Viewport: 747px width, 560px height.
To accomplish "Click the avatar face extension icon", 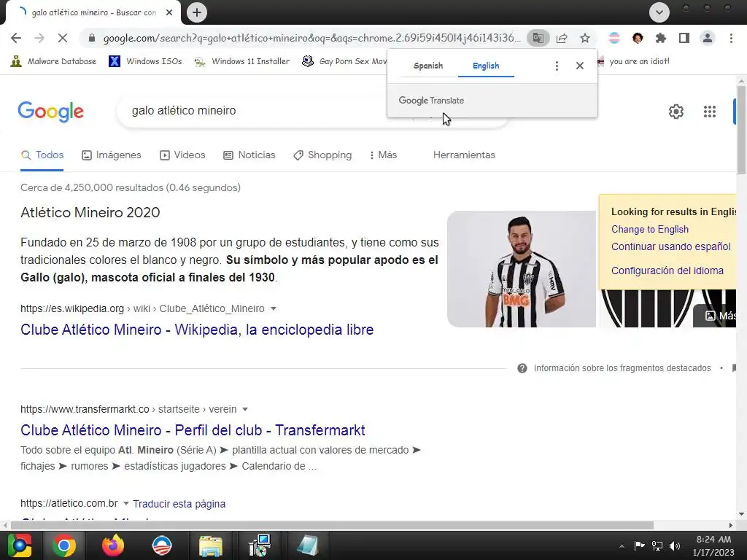I will pyautogui.click(x=638, y=38).
